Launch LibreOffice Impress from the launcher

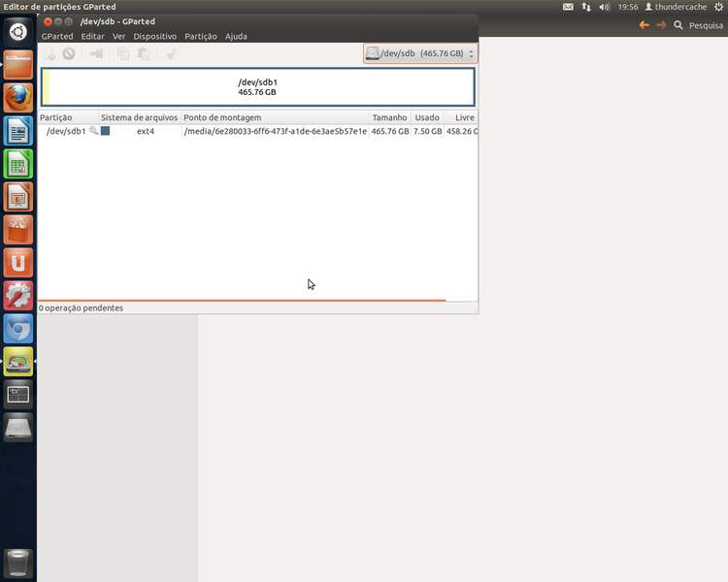(x=18, y=197)
